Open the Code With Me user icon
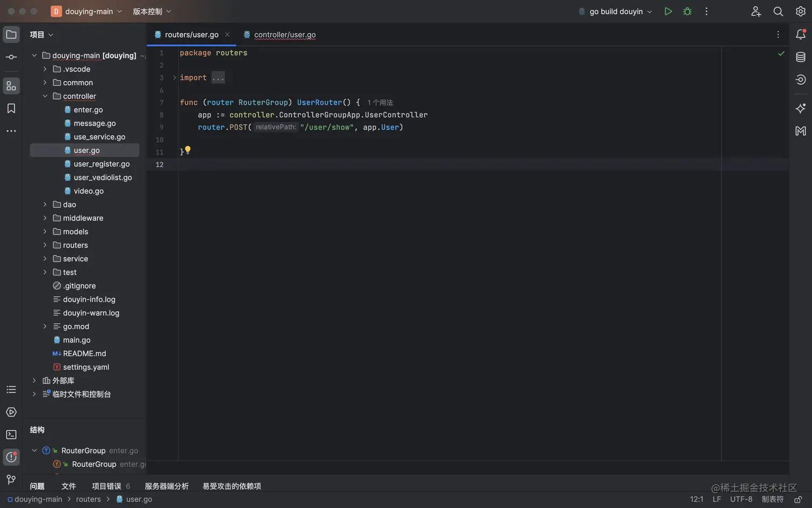This screenshot has width=812, height=508. (x=756, y=11)
